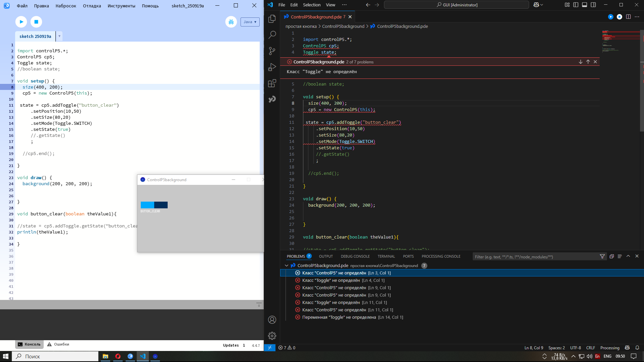Toggle the BUTTON_CLEAR switch in sketch window
Viewport: 644px width, 362px height.
point(154,205)
